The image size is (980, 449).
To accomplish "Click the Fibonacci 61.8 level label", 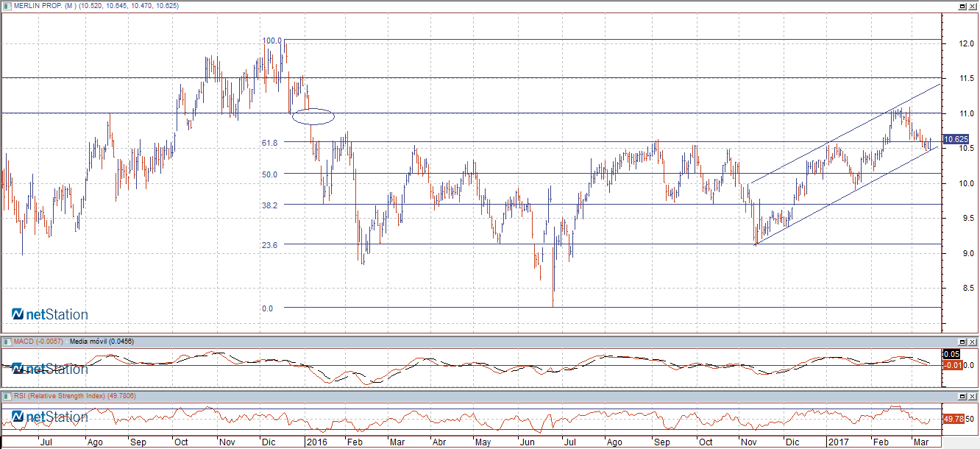I will click(x=269, y=144).
